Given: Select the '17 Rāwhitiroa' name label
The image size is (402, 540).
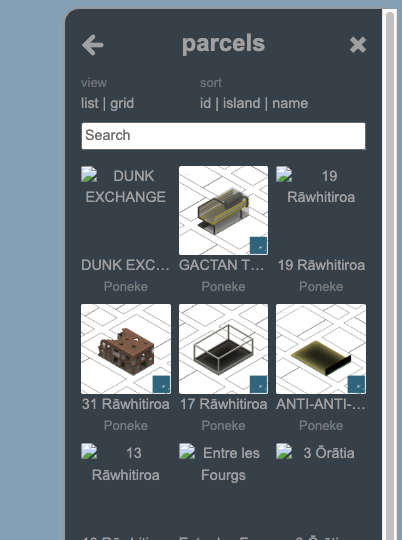Looking at the screenshot, I should coord(224,404).
